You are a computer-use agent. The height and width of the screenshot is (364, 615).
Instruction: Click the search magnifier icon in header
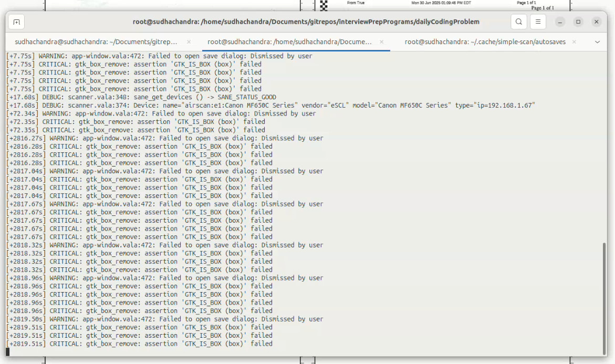[519, 22]
